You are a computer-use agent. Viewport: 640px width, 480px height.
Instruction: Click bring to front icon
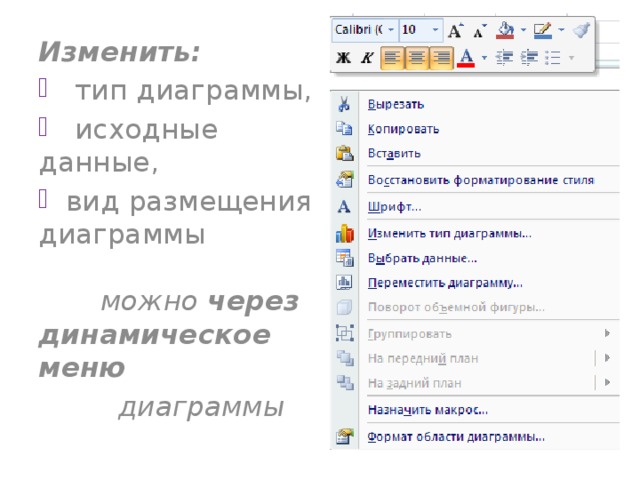345,358
